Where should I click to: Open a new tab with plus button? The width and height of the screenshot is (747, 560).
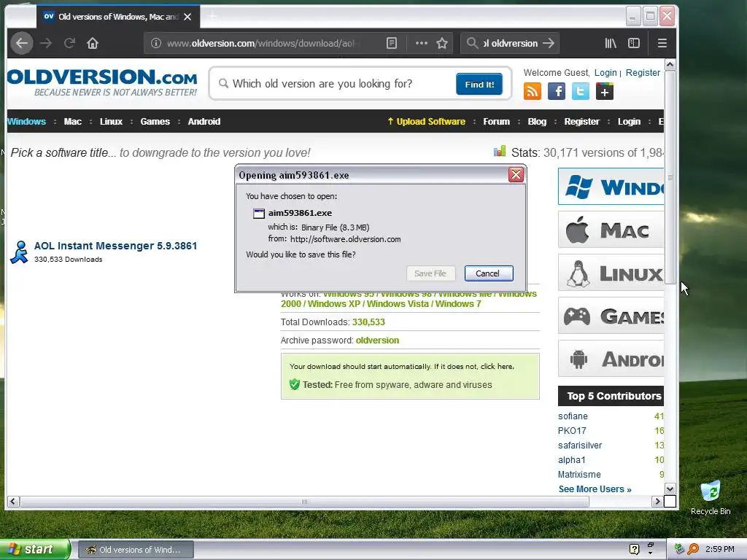[212, 17]
